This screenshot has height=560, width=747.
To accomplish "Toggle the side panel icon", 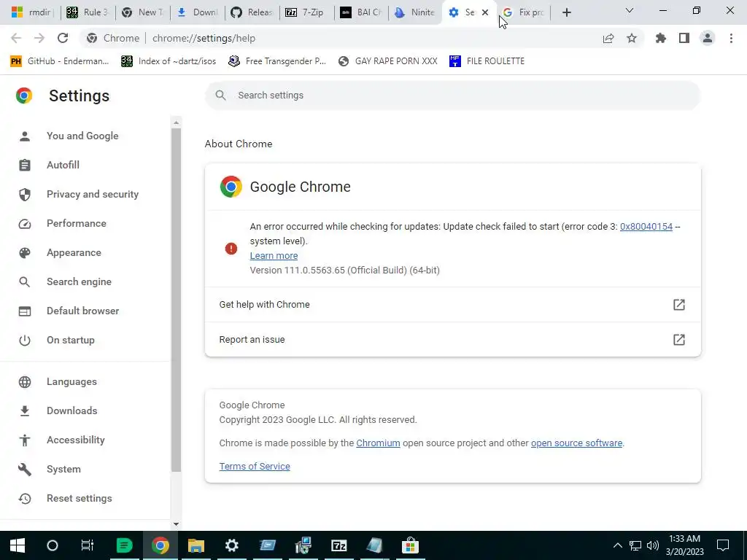I will click(x=684, y=38).
